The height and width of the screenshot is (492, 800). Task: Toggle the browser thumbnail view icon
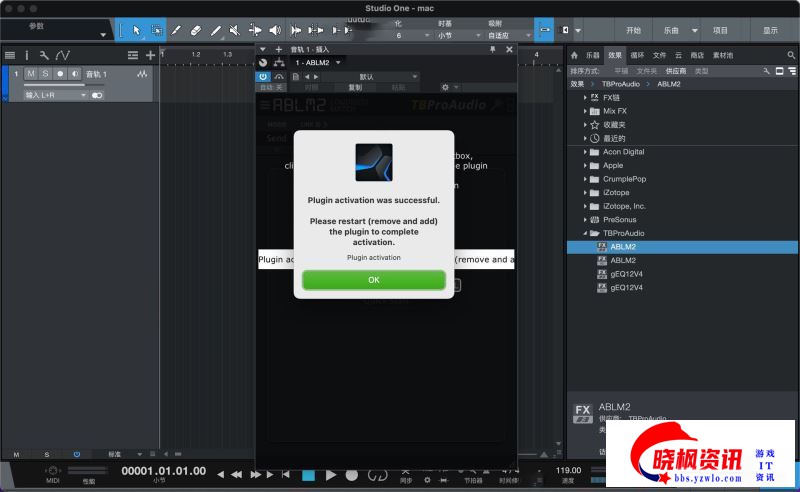click(x=780, y=71)
